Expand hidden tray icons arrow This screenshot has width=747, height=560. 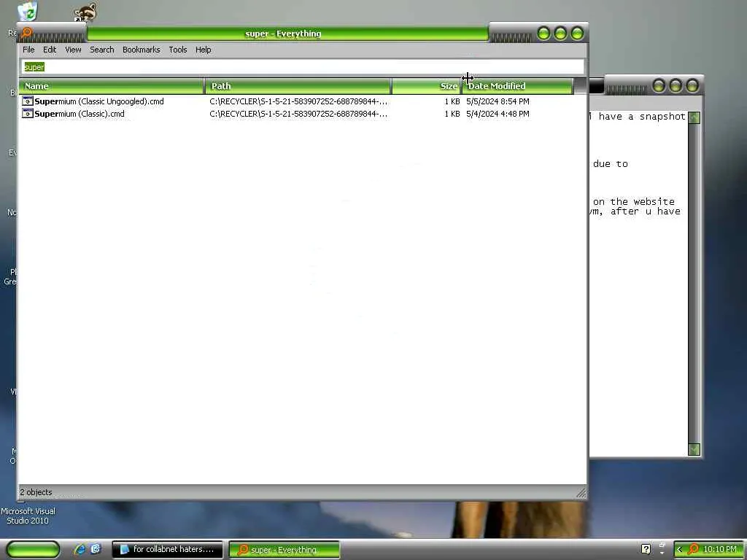pos(679,550)
